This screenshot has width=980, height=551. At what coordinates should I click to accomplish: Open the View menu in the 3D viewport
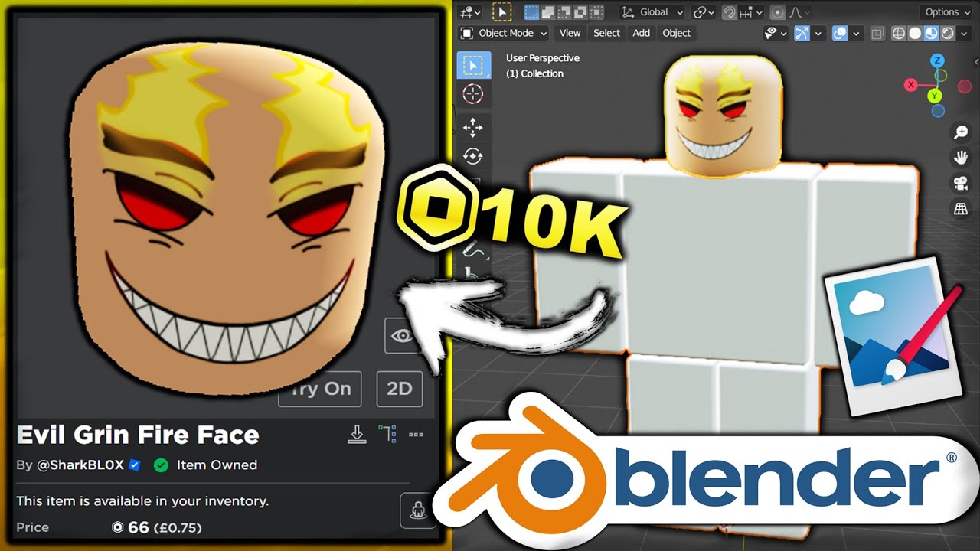coord(570,33)
